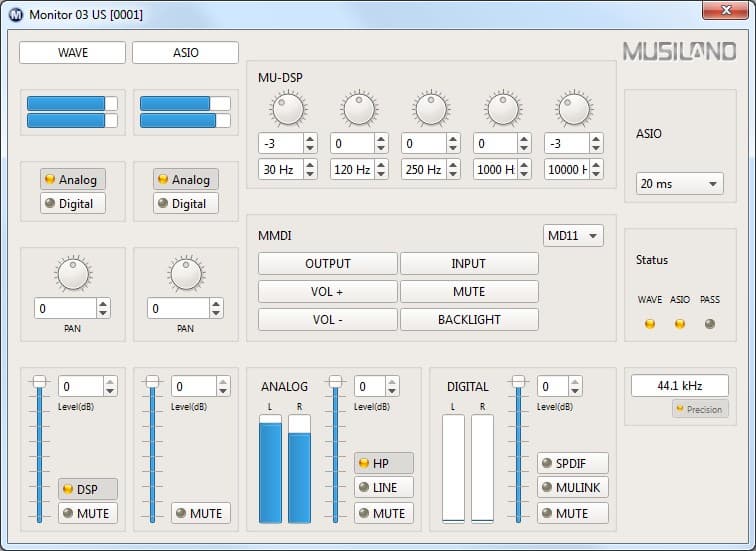Click the ANALOG level slider handle
The height and width of the screenshot is (551, 756).
[x=336, y=381]
